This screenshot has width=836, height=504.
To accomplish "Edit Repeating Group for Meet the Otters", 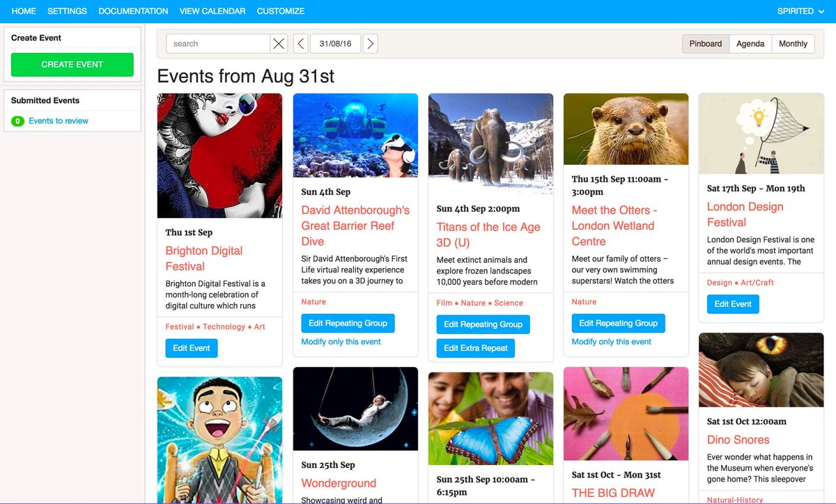I will (619, 323).
